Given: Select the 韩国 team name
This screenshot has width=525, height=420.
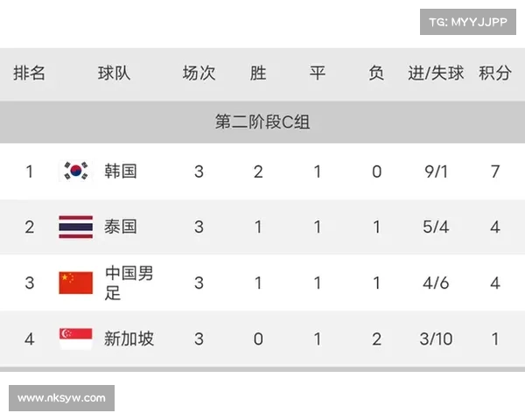Looking at the screenshot, I should coord(121,171).
